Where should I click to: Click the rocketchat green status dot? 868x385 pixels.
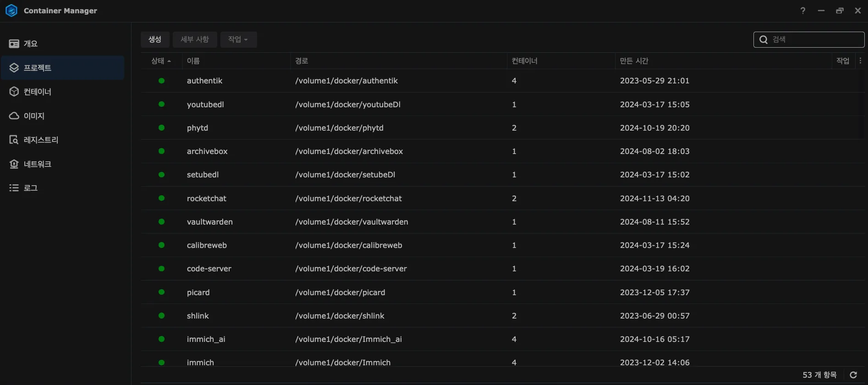pos(161,198)
